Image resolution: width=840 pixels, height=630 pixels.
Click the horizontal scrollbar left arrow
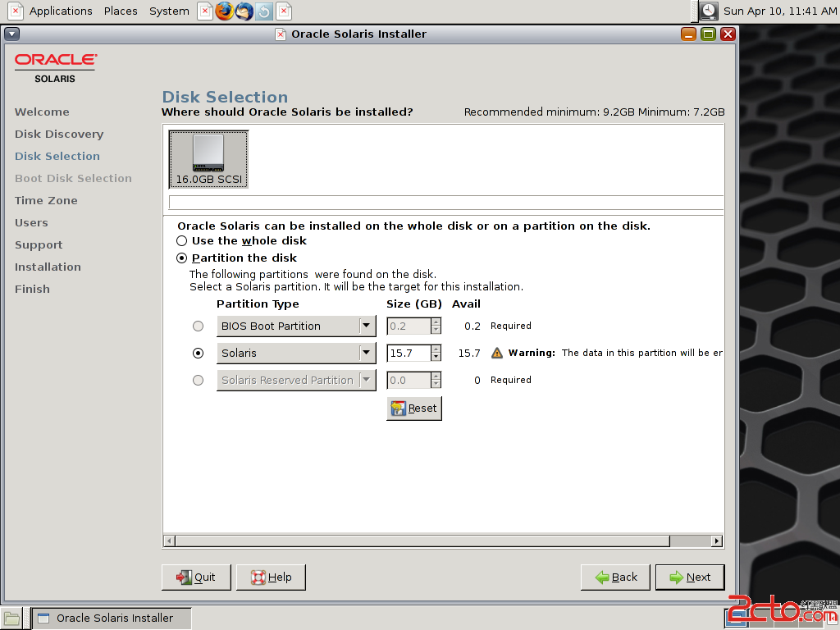(169, 541)
